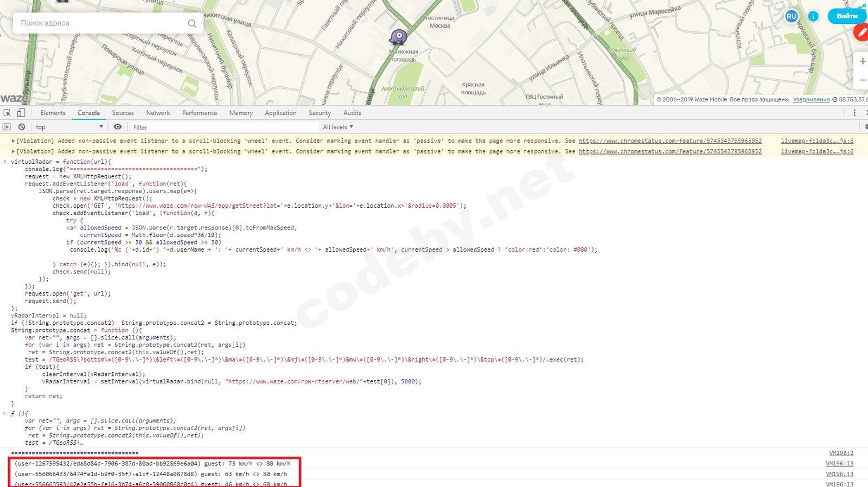Open the 'All levels' log level dropdown
Screen dimensions: 868x487
tap(338, 127)
